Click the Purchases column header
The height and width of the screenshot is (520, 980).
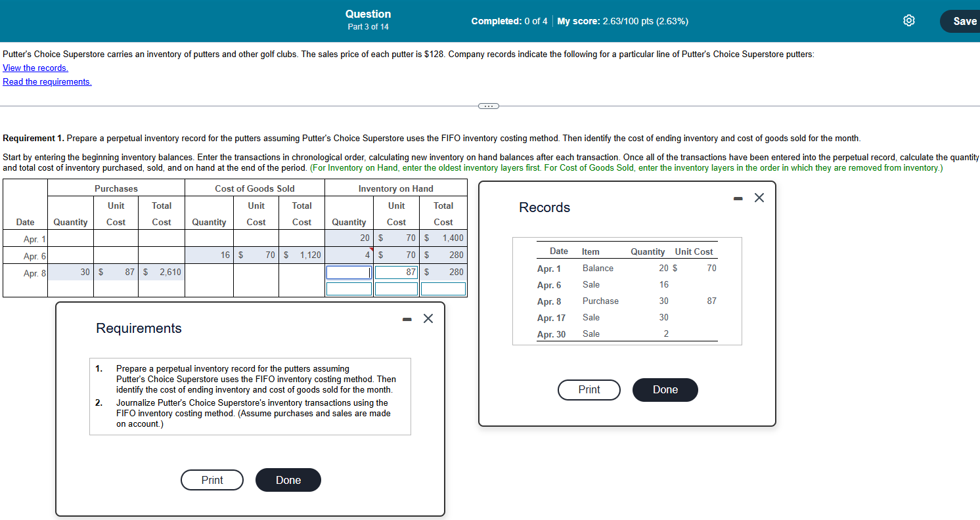coord(116,188)
